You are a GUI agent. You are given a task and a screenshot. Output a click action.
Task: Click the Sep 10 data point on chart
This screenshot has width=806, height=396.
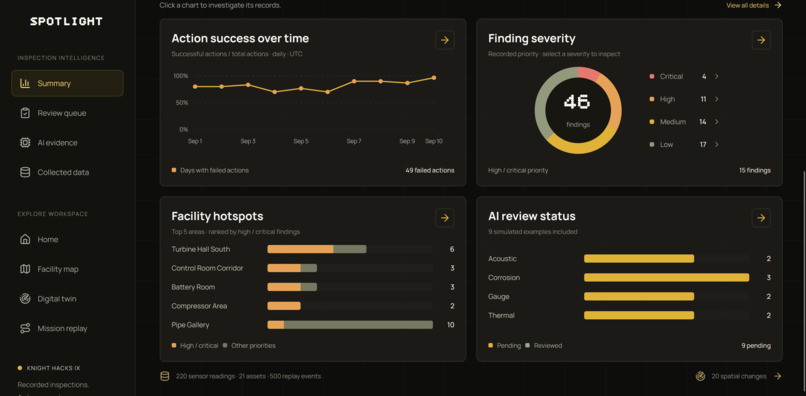click(x=434, y=78)
